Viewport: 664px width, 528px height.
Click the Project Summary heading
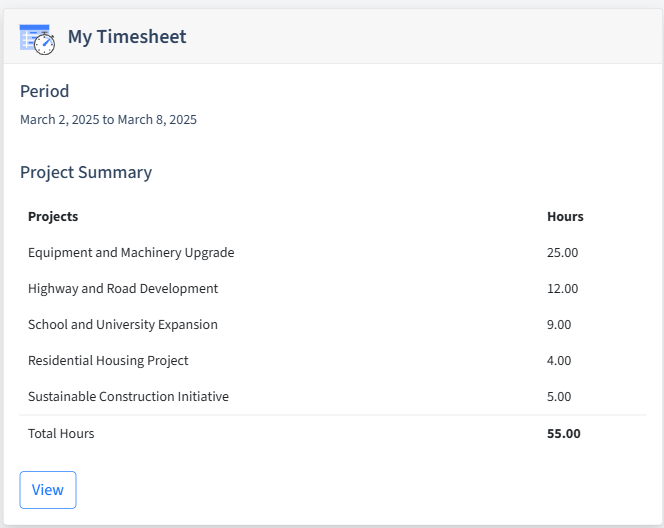pos(86,172)
